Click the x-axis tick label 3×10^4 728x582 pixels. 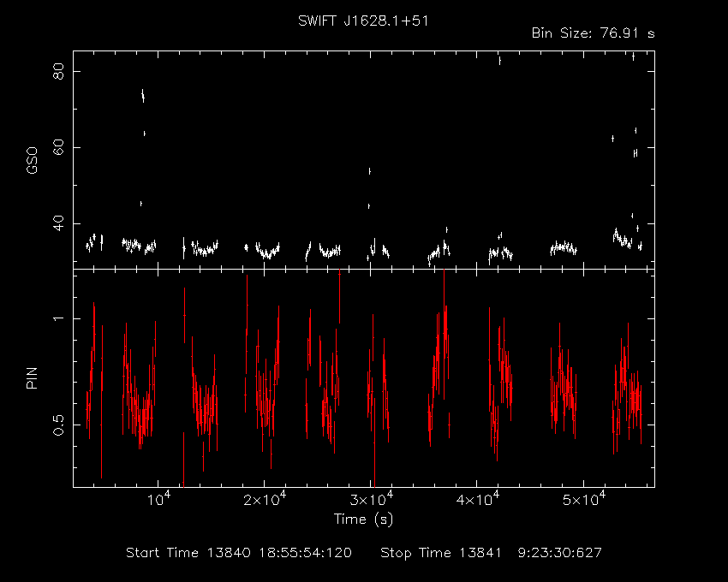pos(371,499)
